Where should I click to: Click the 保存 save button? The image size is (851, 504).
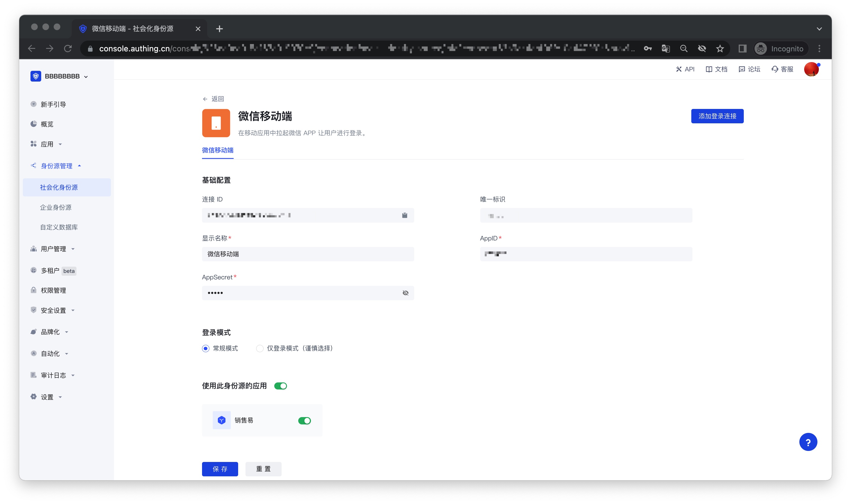[220, 469]
